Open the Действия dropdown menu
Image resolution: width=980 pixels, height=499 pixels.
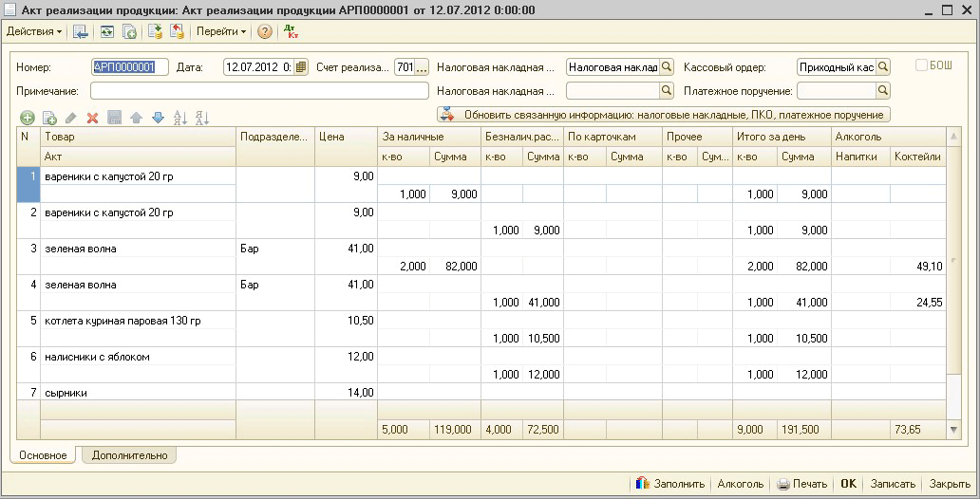(x=33, y=31)
